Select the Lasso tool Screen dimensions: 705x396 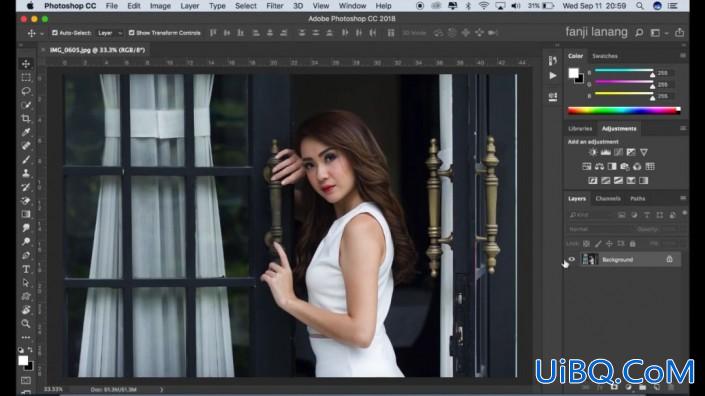point(26,91)
